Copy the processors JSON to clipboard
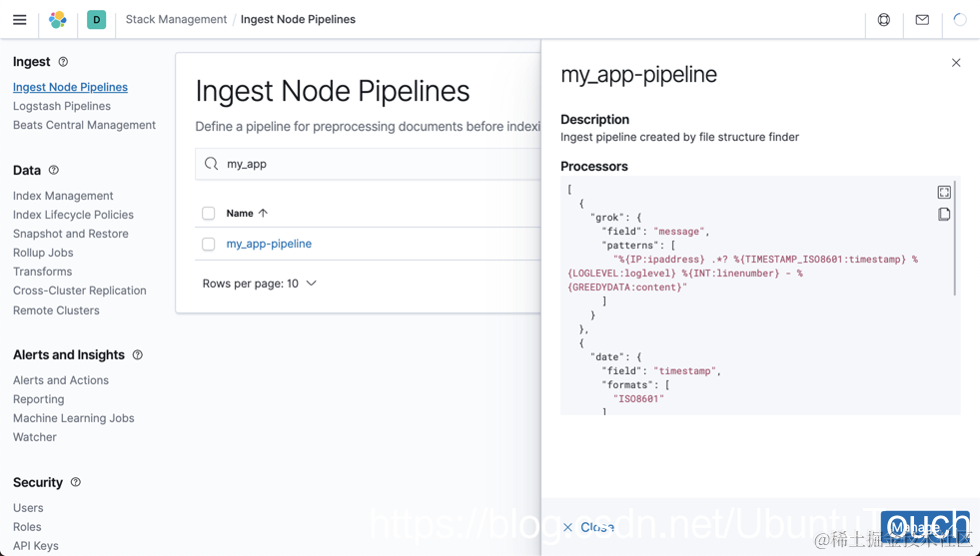The image size is (980, 556). (944, 215)
